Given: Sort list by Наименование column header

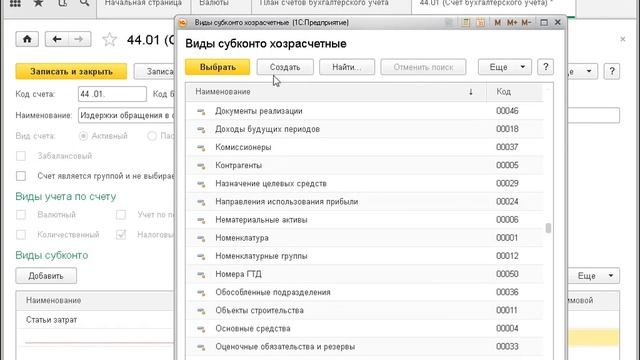Looking at the screenshot, I should (336, 92).
